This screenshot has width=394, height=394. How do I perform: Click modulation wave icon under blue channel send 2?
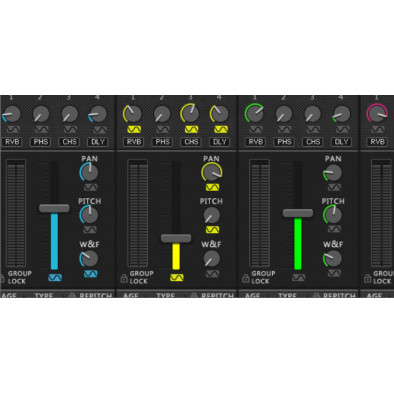(x=41, y=129)
